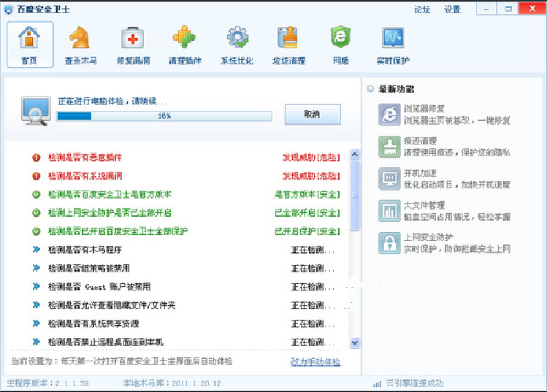Viewport: 547px width, 392px height.
Task: Open 上网安全防护 lock item
Action: 444,243
